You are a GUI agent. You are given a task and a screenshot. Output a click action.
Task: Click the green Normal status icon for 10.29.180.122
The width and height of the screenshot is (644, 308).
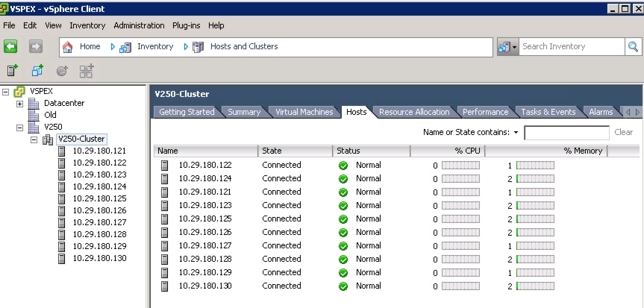point(343,166)
